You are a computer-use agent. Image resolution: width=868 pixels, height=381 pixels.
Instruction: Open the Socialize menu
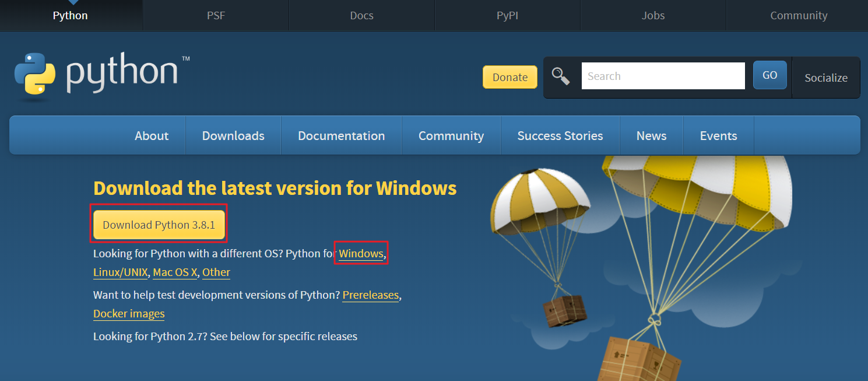[x=826, y=78]
